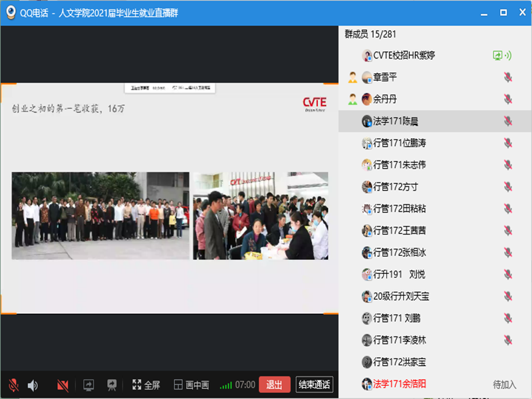Click the share screen icon
The width and height of the screenshot is (532, 399).
point(88,385)
